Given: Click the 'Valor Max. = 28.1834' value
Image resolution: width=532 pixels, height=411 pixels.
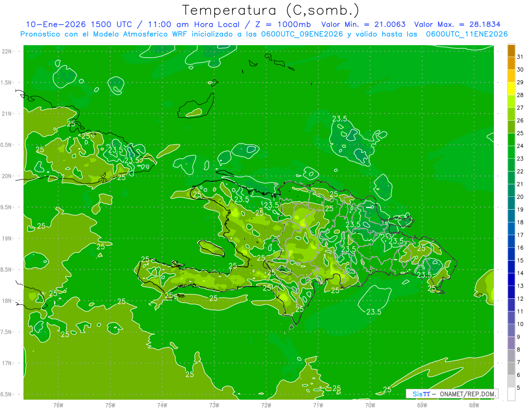Looking at the screenshot, I should click(x=458, y=25).
